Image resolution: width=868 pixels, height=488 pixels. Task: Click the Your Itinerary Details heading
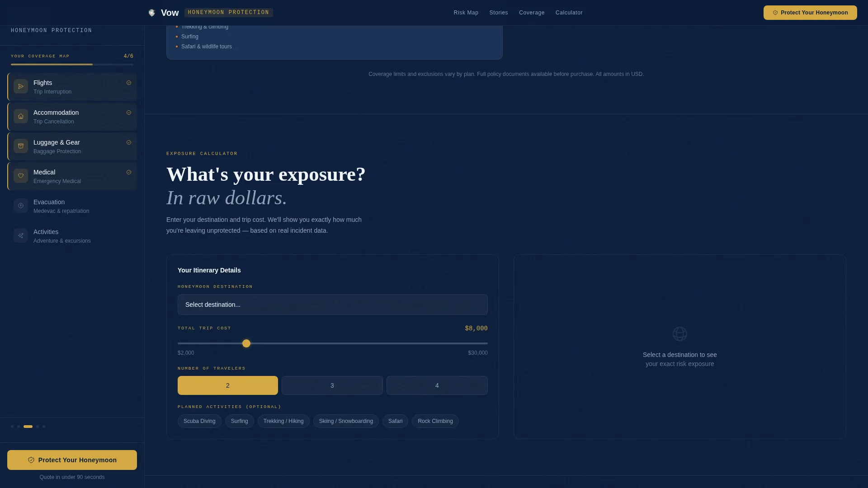[x=209, y=270]
